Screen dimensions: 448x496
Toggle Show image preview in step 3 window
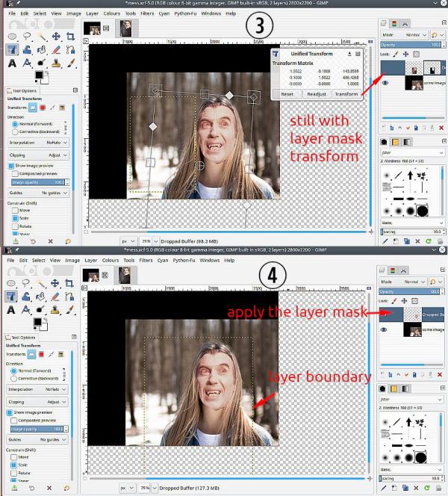[x=11, y=166]
